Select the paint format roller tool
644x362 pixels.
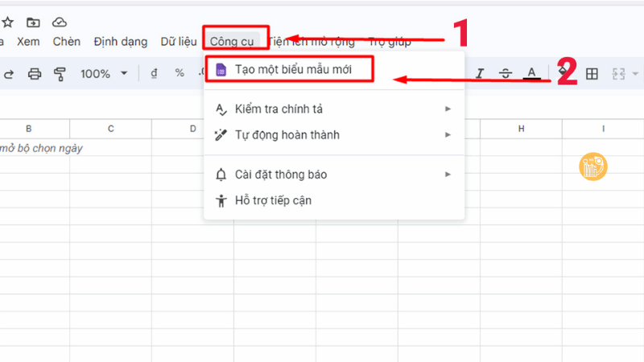click(60, 74)
